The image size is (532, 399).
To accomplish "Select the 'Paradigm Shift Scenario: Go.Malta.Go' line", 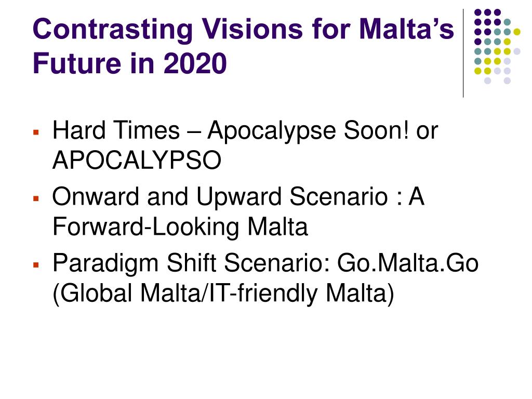I will [x=265, y=263].
